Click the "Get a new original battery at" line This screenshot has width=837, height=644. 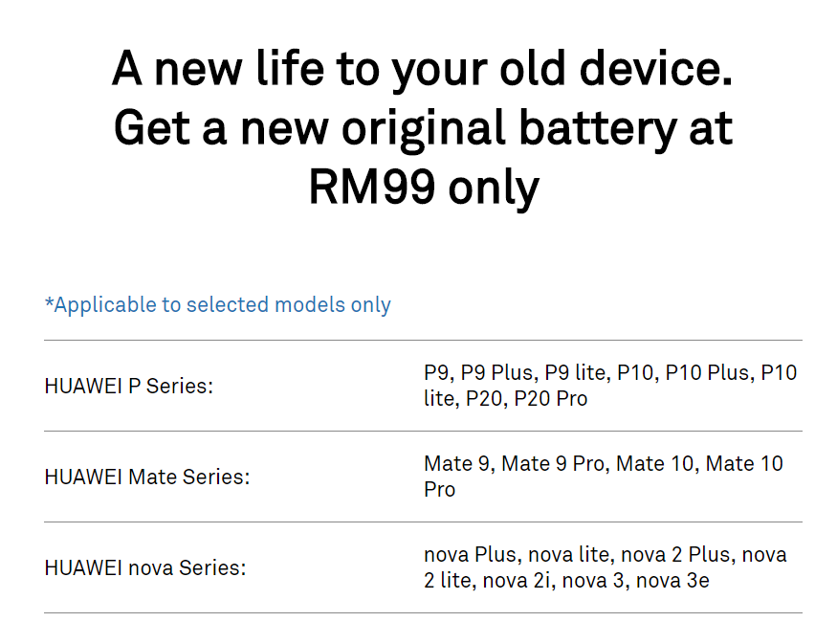[x=422, y=129]
